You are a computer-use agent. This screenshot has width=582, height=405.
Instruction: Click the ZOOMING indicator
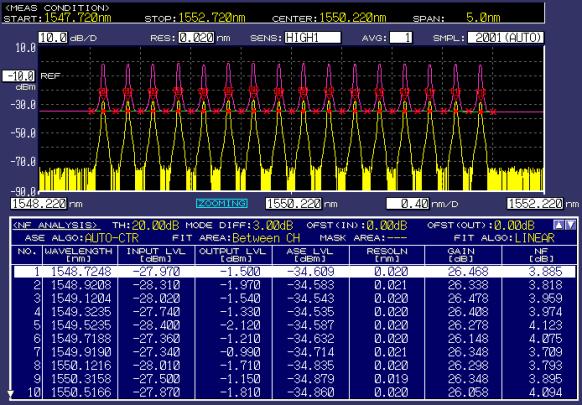[x=222, y=203]
